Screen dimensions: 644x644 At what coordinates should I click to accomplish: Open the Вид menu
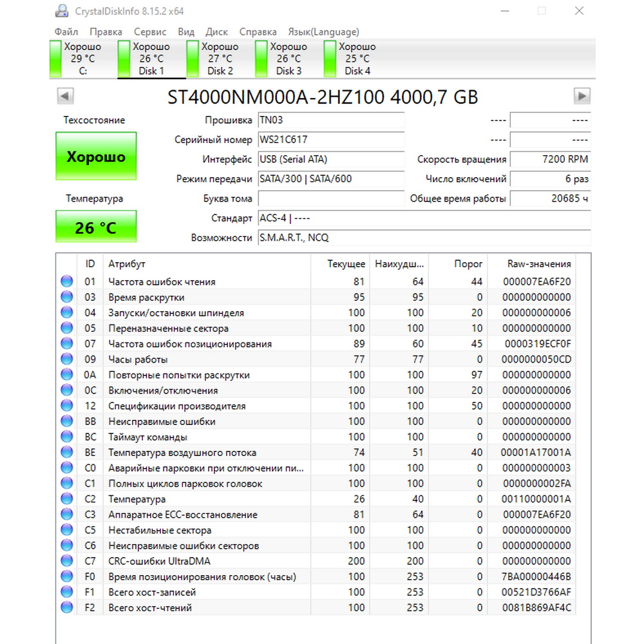[x=186, y=32]
